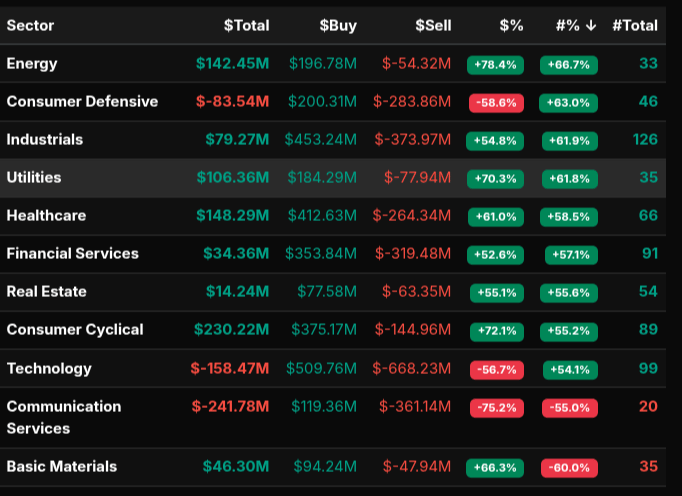Click the descending sort arrow beside #%
This screenshot has width=682, height=496.
[591, 25]
